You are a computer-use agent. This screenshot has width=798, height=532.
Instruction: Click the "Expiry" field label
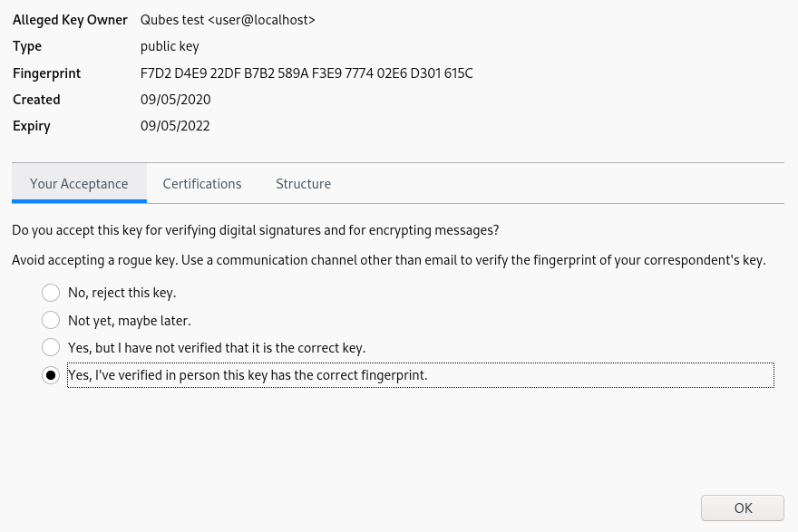click(x=32, y=126)
